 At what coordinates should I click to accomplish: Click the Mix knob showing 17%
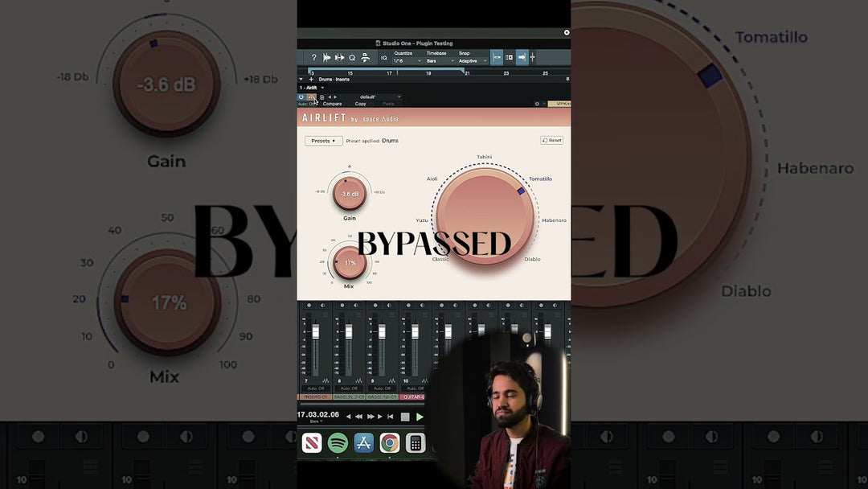[350, 262]
